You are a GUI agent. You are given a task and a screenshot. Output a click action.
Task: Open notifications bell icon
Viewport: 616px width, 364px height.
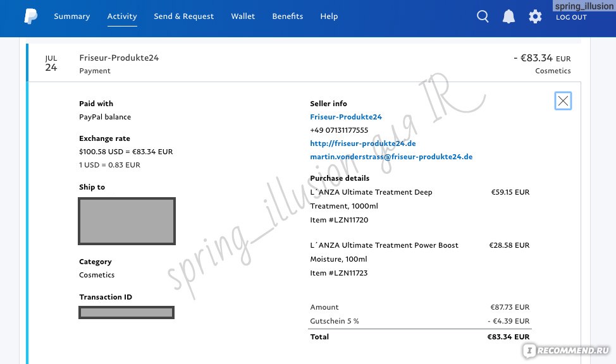click(508, 16)
